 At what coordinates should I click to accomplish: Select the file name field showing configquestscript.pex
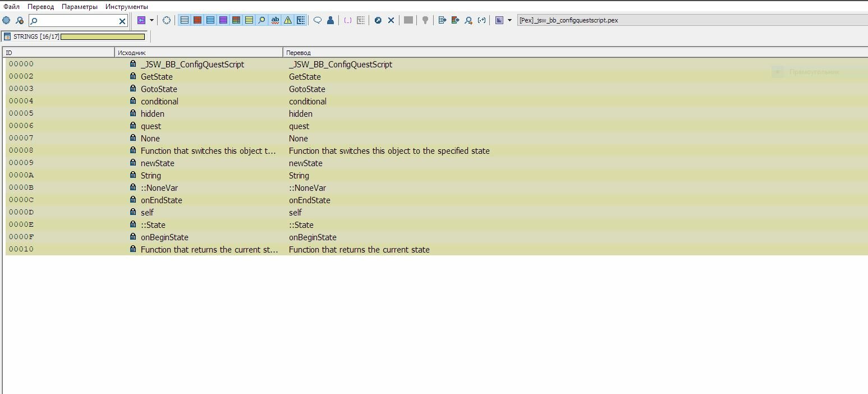point(692,20)
